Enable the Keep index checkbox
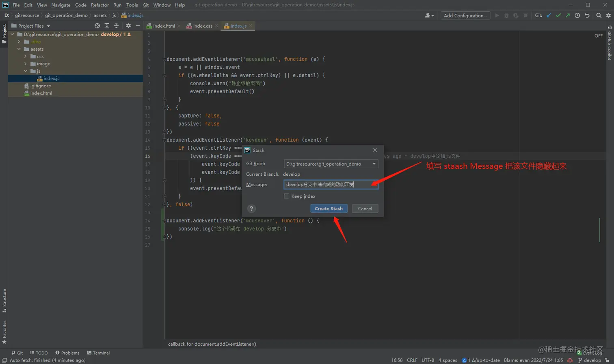 pos(287,196)
